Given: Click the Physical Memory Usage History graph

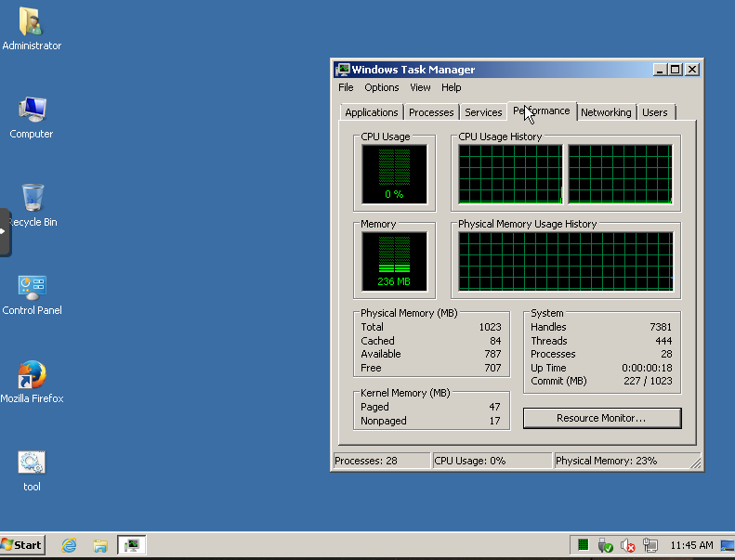Looking at the screenshot, I should point(566,262).
